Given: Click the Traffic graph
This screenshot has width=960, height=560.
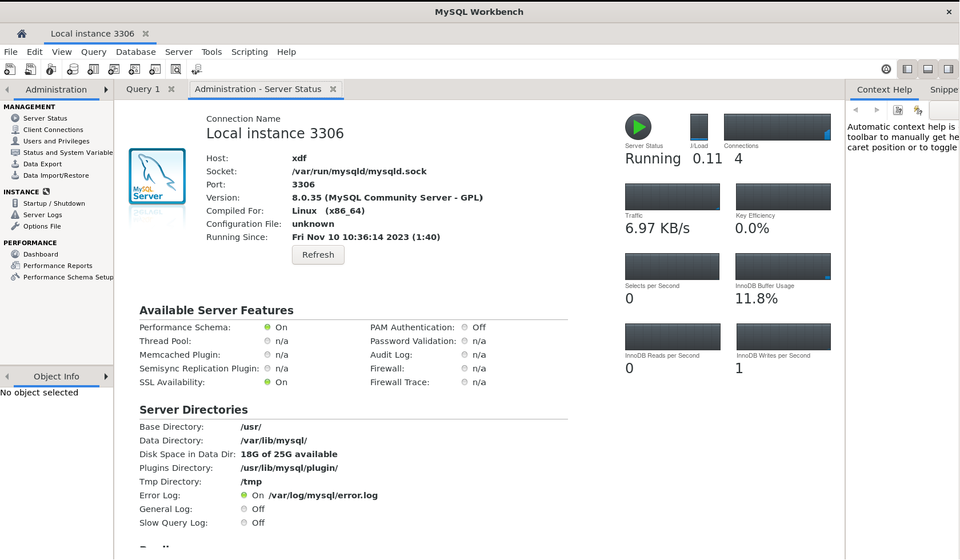Looking at the screenshot, I should [673, 197].
